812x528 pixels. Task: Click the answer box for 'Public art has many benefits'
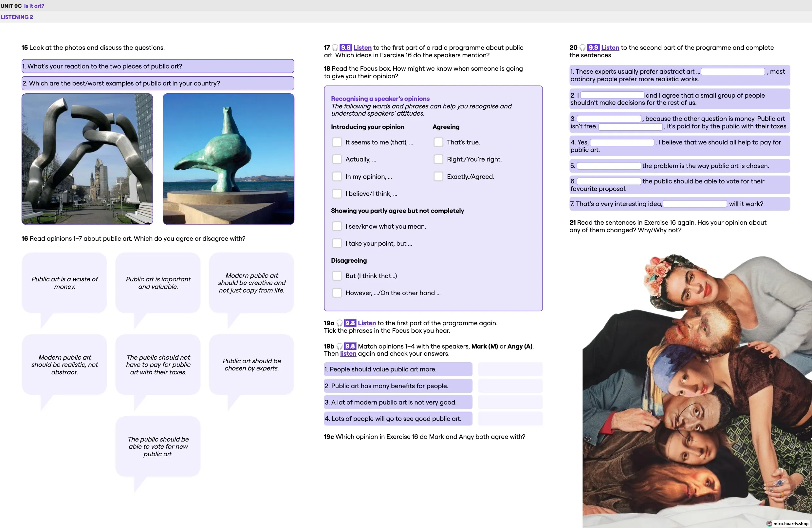pyautogui.click(x=510, y=386)
